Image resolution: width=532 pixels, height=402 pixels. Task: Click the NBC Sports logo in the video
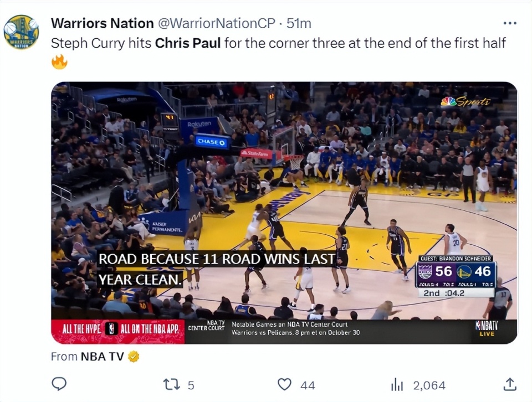click(x=465, y=101)
